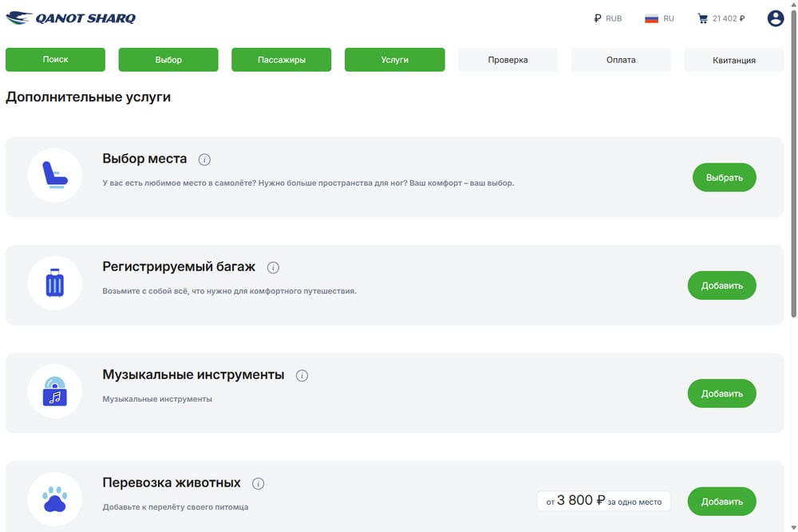
Task: Click the paw print pets icon
Action: (55, 499)
